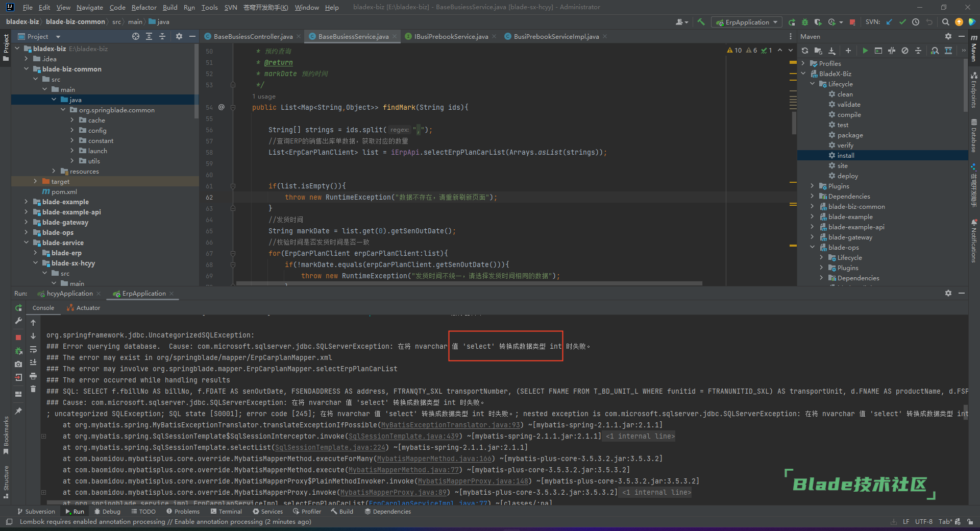Screen dimensions: 980x531
Task: Toggle Maven skip tests mode
Action: point(905,51)
